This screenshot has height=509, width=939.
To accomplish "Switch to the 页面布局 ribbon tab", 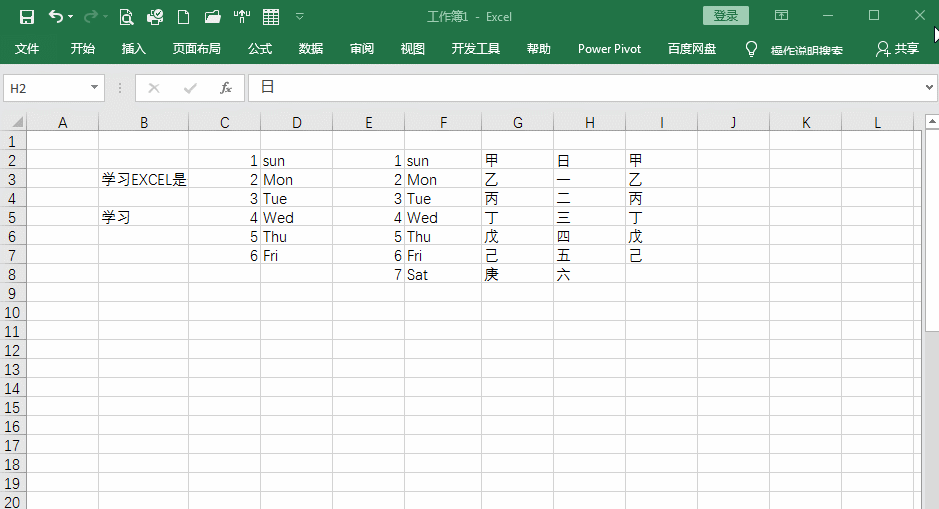I will point(196,49).
